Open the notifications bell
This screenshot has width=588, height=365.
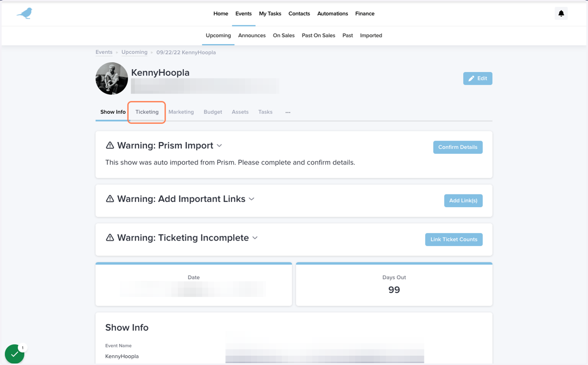click(561, 14)
